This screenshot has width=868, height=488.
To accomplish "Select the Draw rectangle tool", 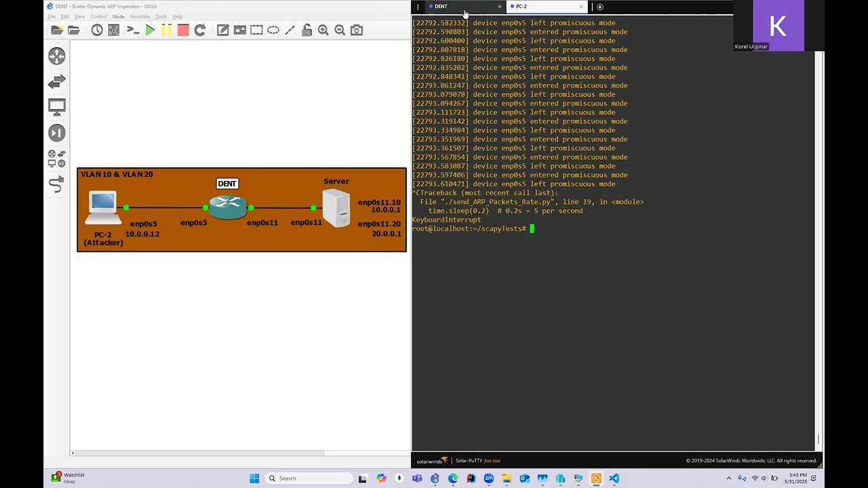I will point(256,30).
